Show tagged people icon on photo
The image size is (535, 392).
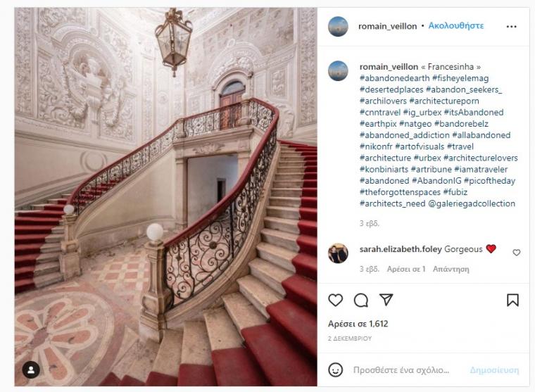point(31,369)
